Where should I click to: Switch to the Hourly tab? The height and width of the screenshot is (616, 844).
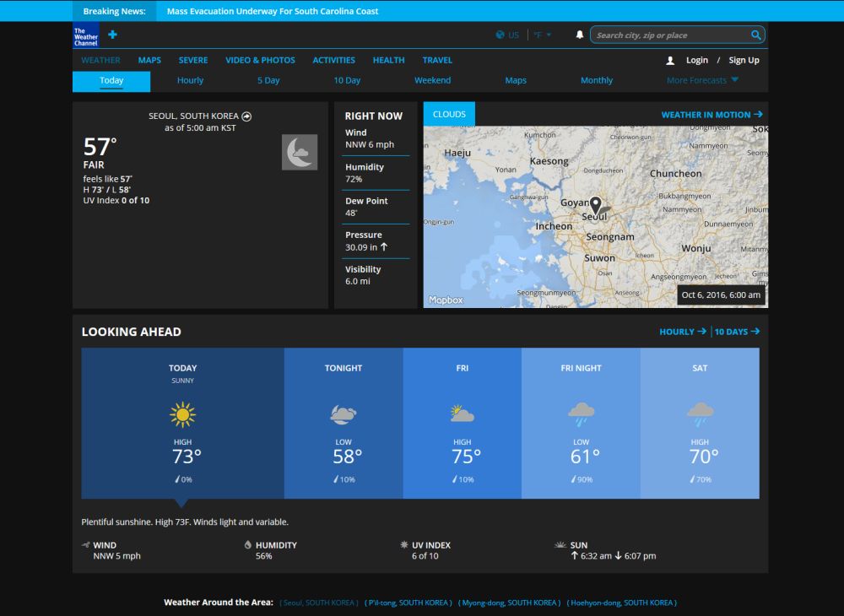(x=190, y=79)
